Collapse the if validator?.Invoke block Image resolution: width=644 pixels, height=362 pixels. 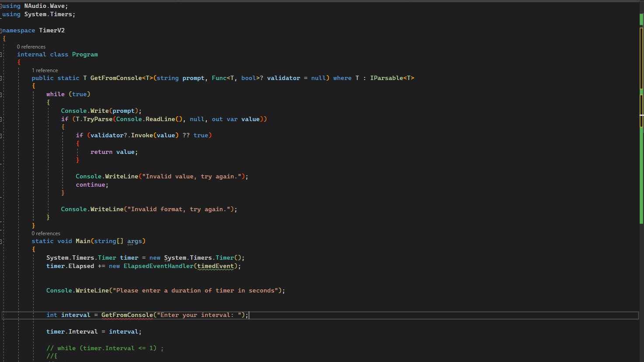point(1,136)
